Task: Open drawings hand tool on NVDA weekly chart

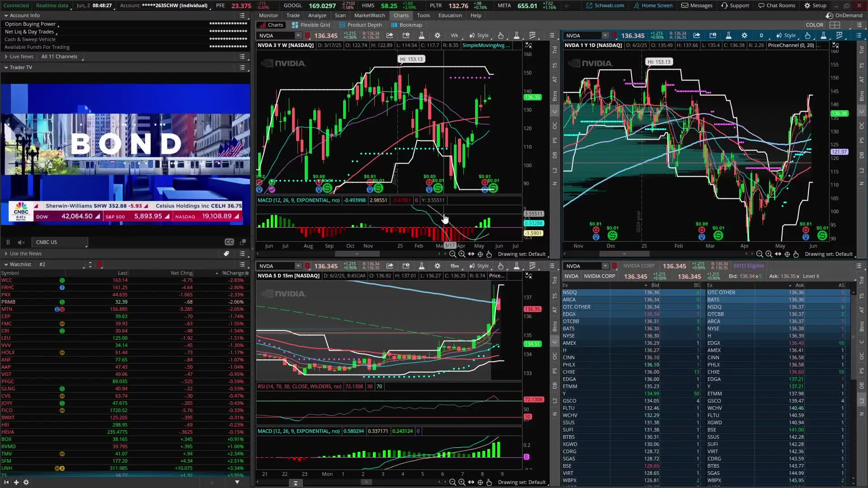Action: click(500, 36)
